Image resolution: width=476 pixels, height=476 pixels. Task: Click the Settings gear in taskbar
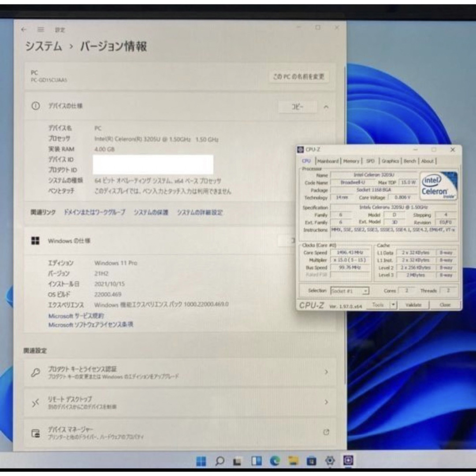click(x=330, y=461)
